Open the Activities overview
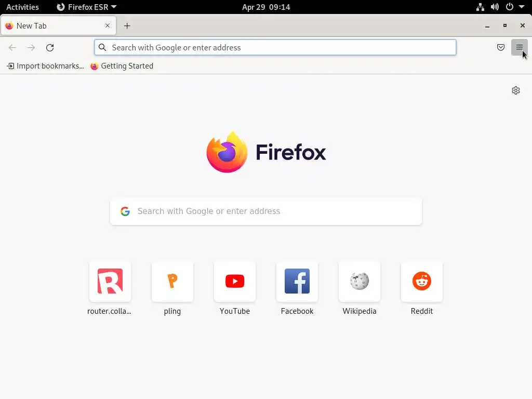This screenshot has height=399, width=532. (x=22, y=7)
